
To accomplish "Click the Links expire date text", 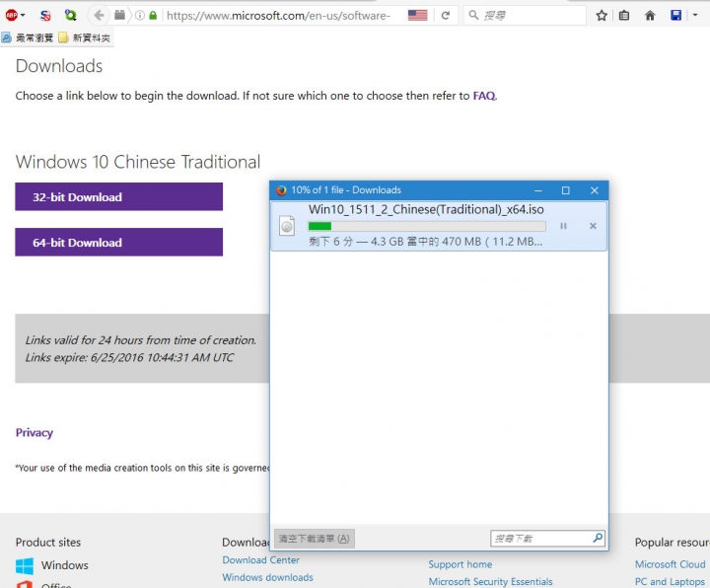I will click(x=129, y=357).
